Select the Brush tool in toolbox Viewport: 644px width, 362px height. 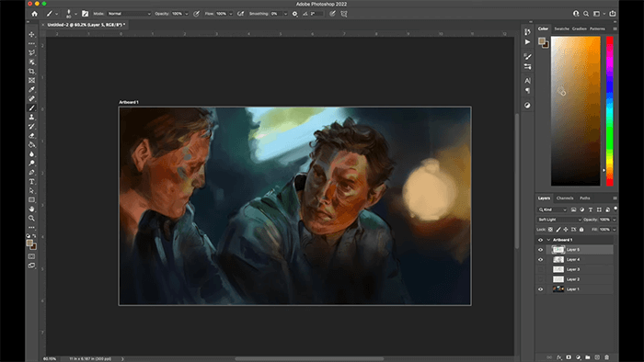click(31, 107)
